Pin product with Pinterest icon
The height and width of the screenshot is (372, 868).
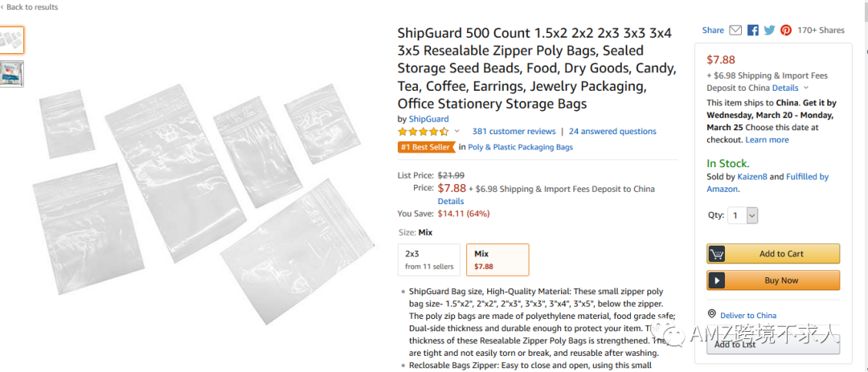click(x=785, y=31)
